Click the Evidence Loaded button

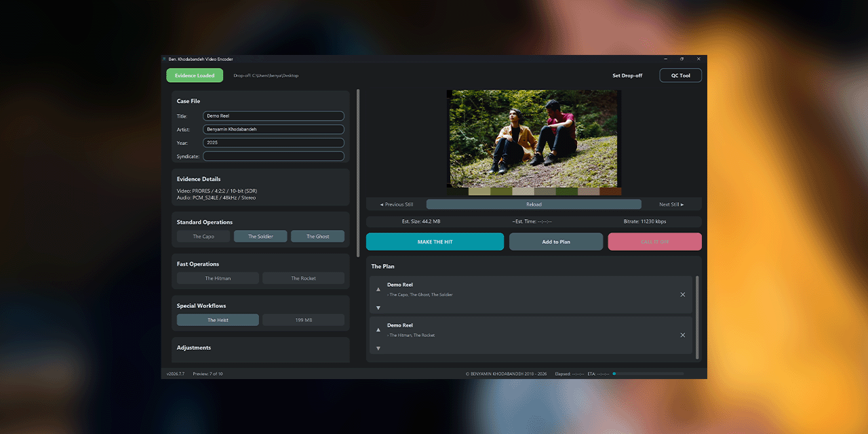tap(195, 75)
